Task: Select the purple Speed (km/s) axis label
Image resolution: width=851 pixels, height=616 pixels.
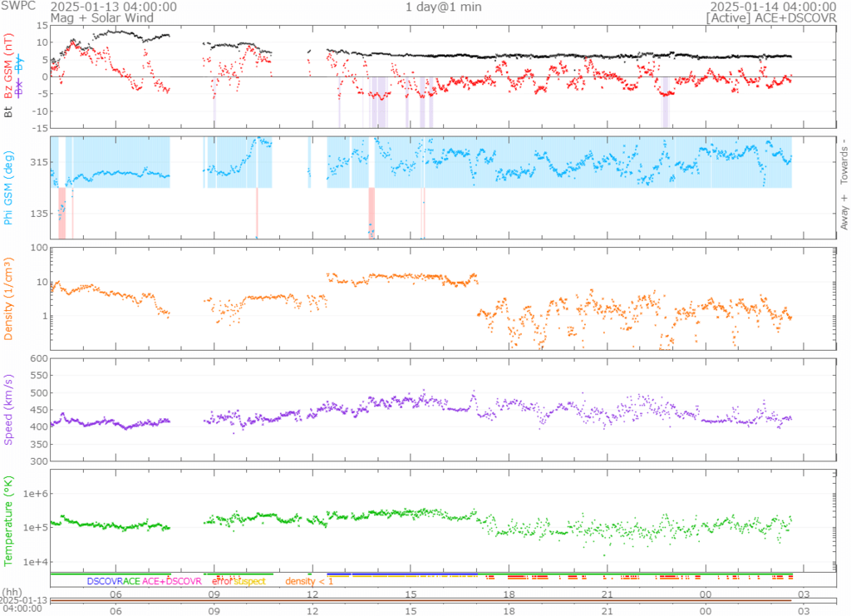Action: tap(10, 409)
